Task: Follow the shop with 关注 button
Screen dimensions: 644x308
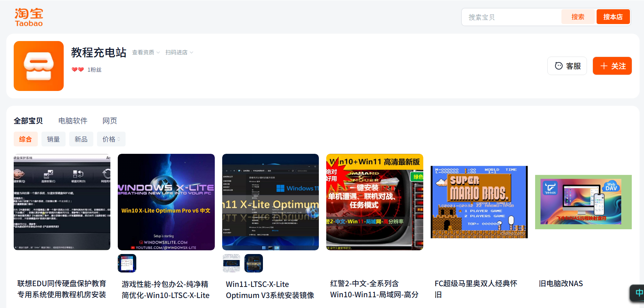Action: click(x=612, y=66)
